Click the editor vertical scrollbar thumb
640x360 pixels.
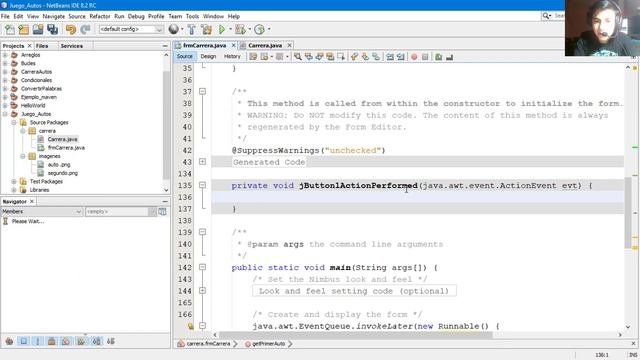(628, 213)
